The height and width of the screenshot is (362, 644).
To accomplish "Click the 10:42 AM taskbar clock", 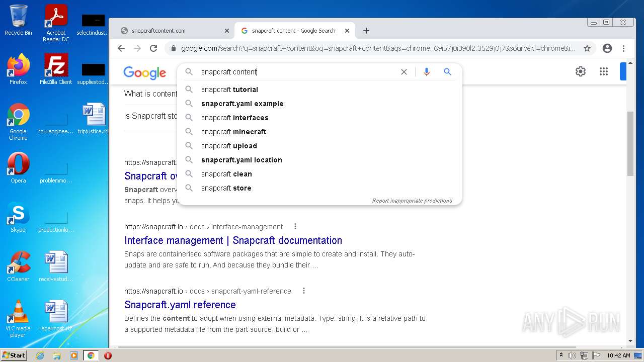I will click(618, 355).
